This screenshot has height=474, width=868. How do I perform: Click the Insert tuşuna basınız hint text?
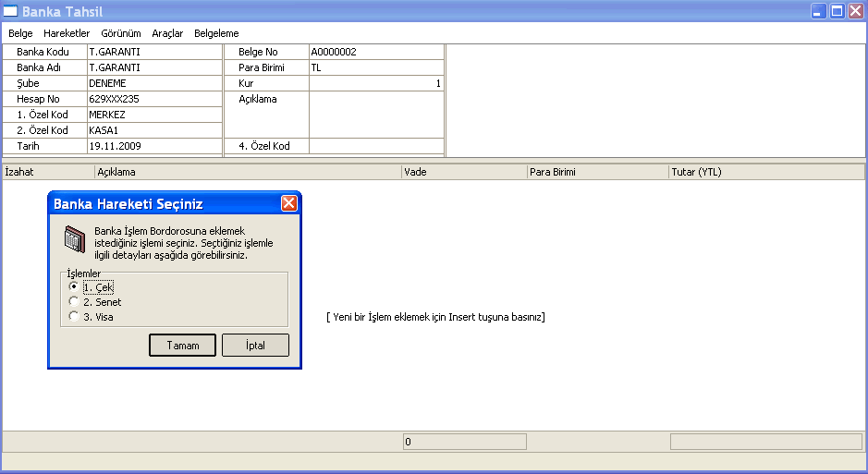point(435,317)
